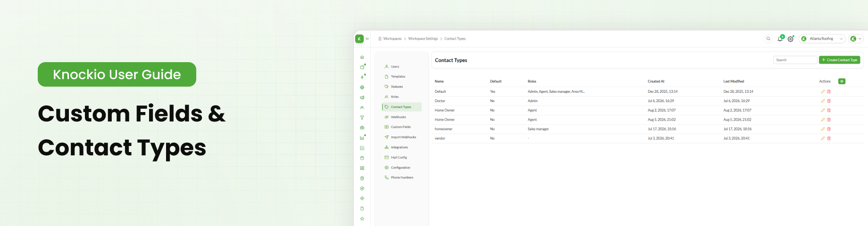Edit the vendor contact type
The image size is (868, 226).
823,138
